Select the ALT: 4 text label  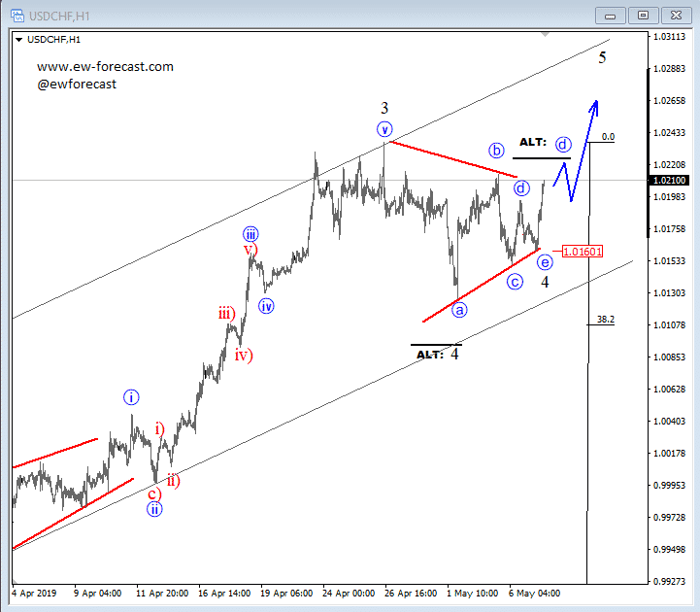click(438, 355)
